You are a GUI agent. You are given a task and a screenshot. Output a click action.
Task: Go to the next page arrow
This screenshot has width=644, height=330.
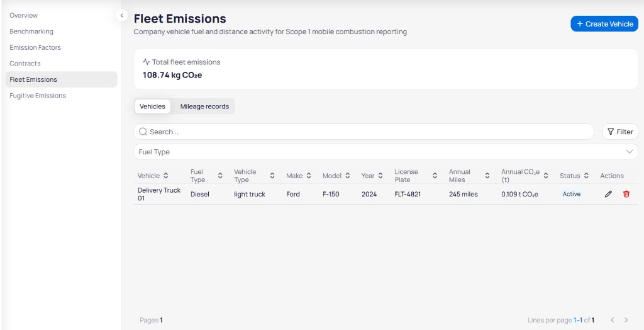626,320
